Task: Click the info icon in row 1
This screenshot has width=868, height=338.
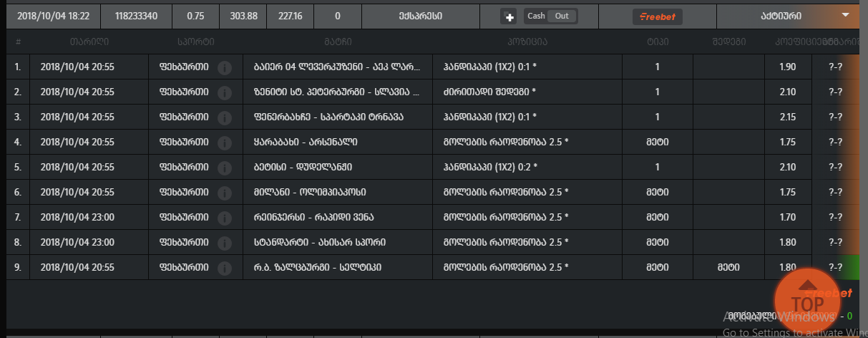Action: tap(224, 68)
